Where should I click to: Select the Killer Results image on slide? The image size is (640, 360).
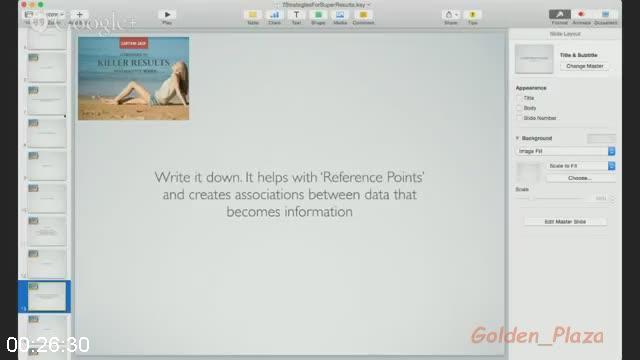tap(133, 78)
